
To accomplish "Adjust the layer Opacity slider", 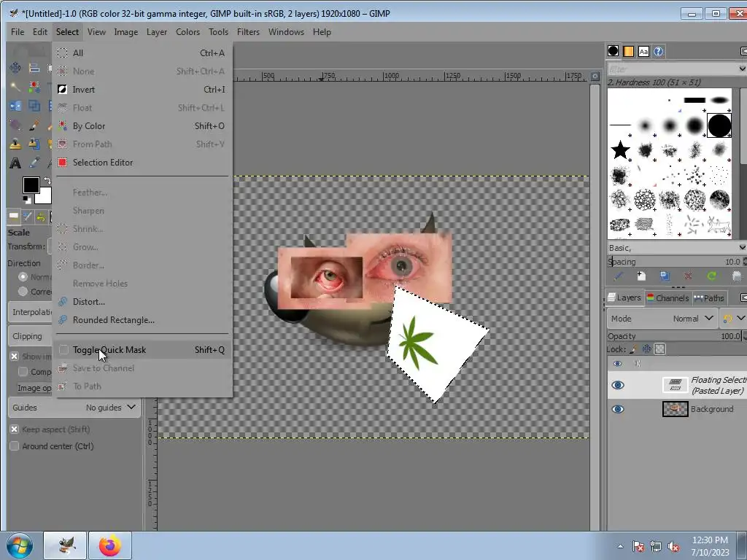I will 674,336.
